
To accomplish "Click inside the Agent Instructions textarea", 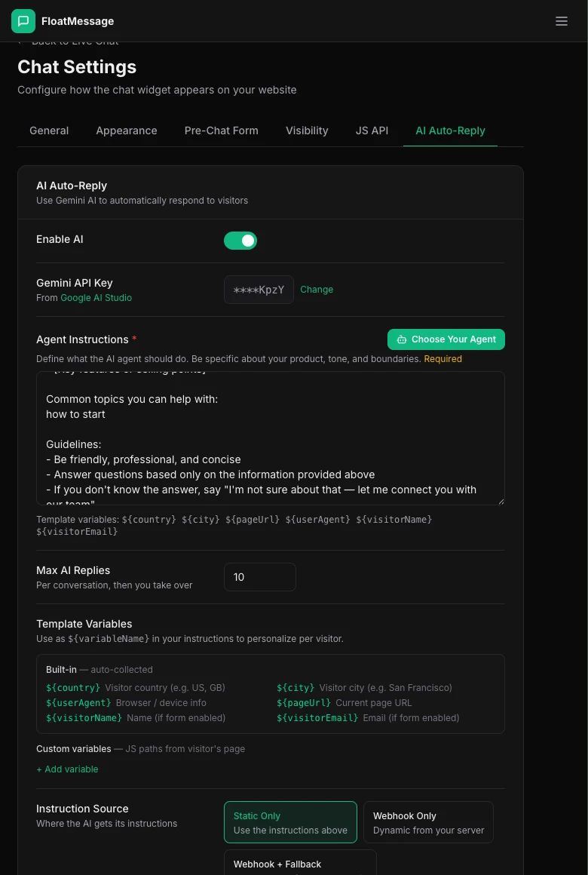I will pos(270,437).
